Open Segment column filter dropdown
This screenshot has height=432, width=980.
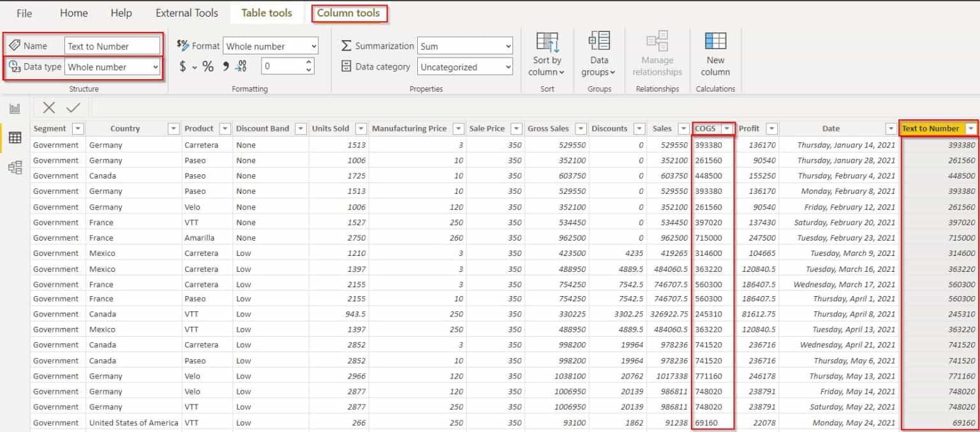[x=78, y=128]
